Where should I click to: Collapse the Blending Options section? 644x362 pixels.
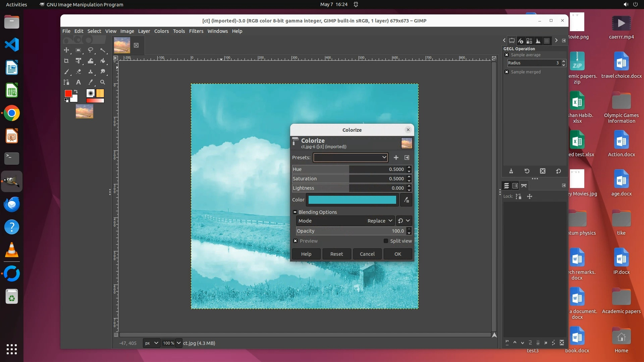click(x=295, y=212)
